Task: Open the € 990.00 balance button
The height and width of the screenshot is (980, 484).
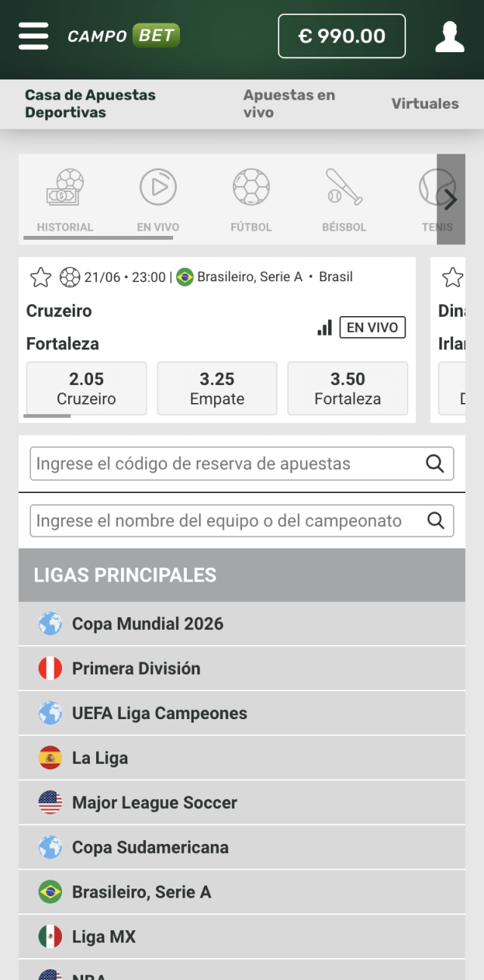Action: coord(342,36)
